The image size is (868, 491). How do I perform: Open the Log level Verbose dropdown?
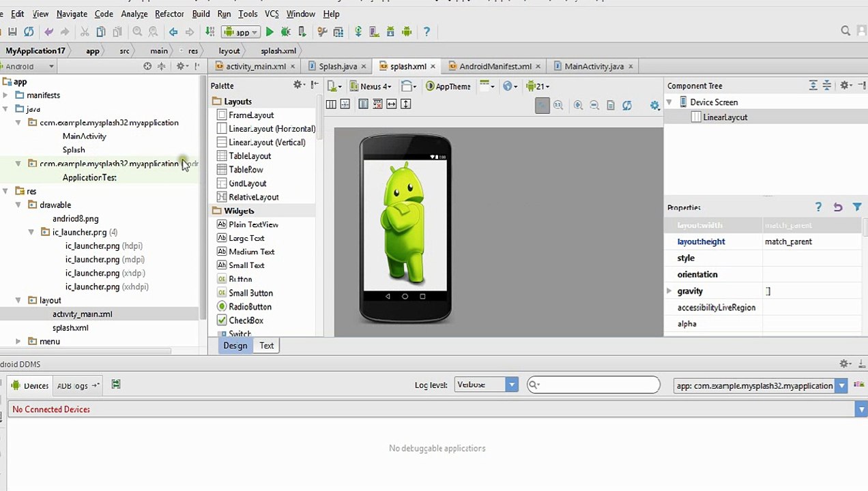pos(487,385)
